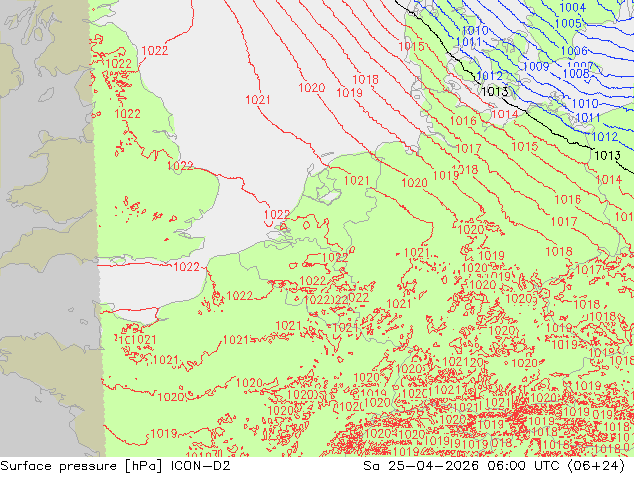This screenshot has width=634, height=490.
Task: Click the 1020 label over the grey North Sea
Action: click(x=311, y=88)
